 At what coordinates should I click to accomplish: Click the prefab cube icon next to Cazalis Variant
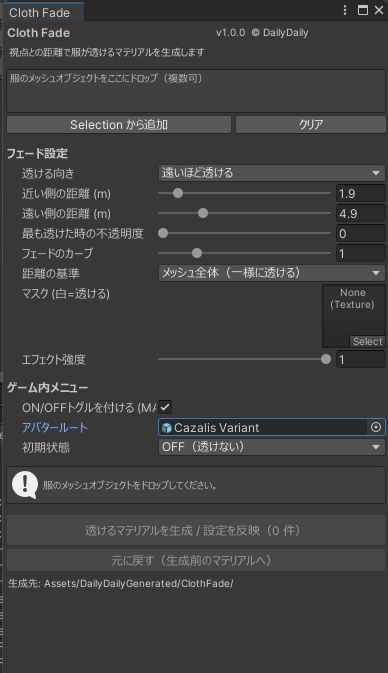[167, 428]
